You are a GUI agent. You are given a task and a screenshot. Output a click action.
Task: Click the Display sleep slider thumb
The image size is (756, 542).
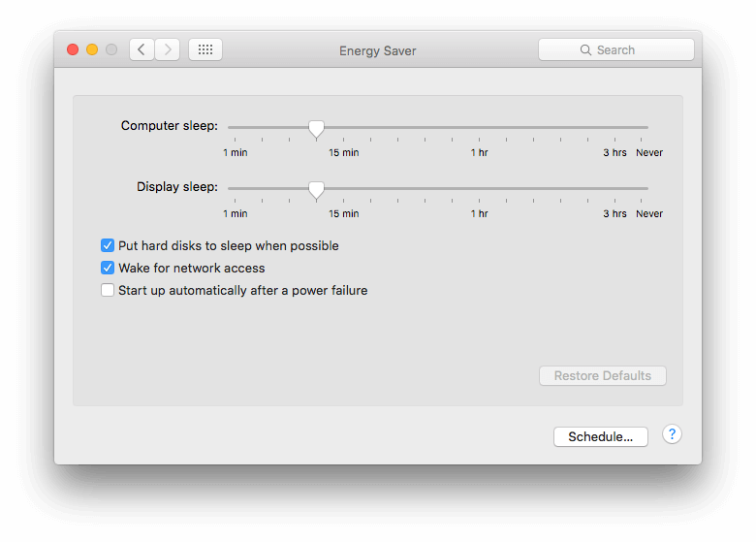click(316, 190)
